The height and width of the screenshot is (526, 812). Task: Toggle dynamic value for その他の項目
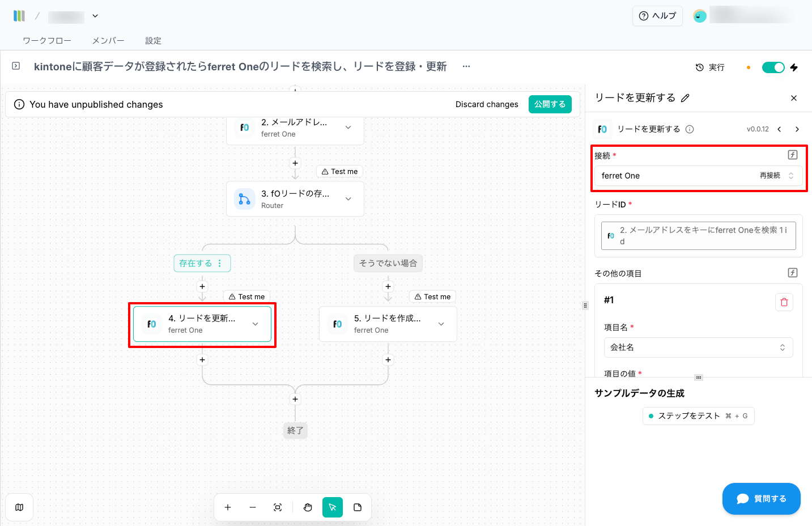click(793, 273)
